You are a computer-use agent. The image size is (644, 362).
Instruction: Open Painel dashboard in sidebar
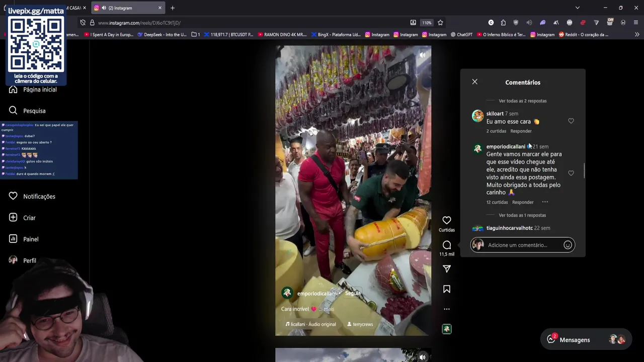point(24,239)
